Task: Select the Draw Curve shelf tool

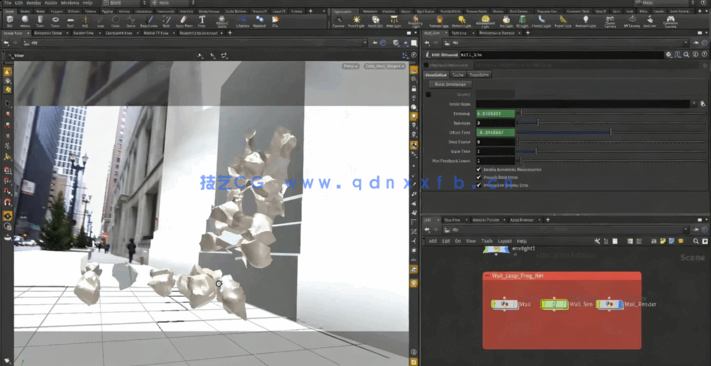Action: [x=149, y=20]
